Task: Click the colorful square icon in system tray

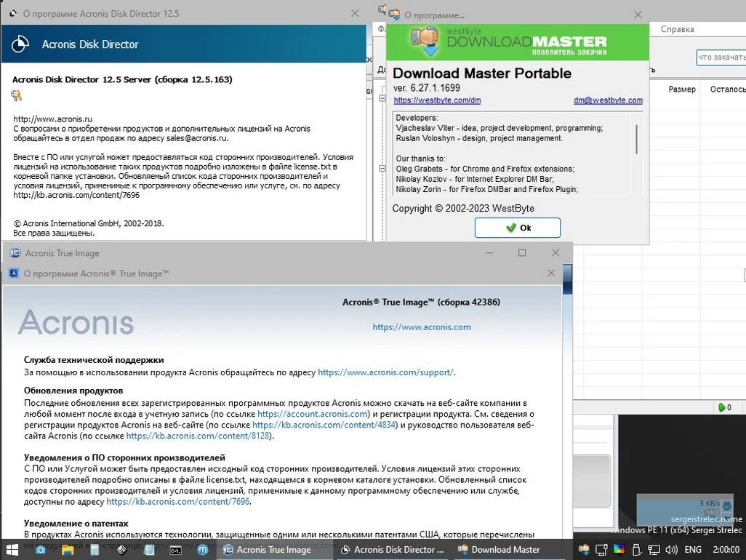Action: (618, 550)
